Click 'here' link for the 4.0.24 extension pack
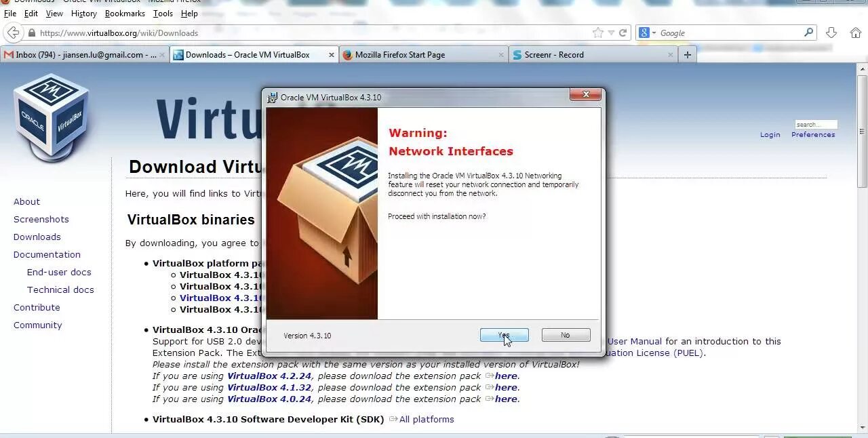Screen dimensions: 868x438 pos(506,399)
